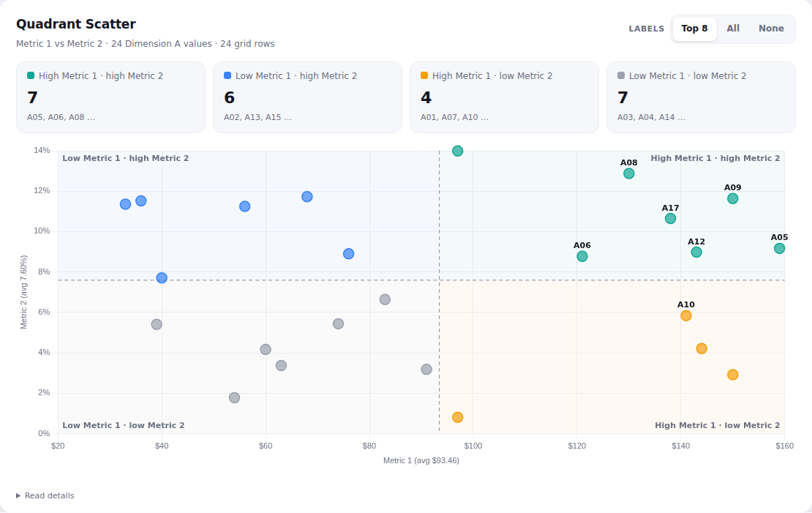
Task: Click the $100 x-axis tick label
Action: point(473,446)
